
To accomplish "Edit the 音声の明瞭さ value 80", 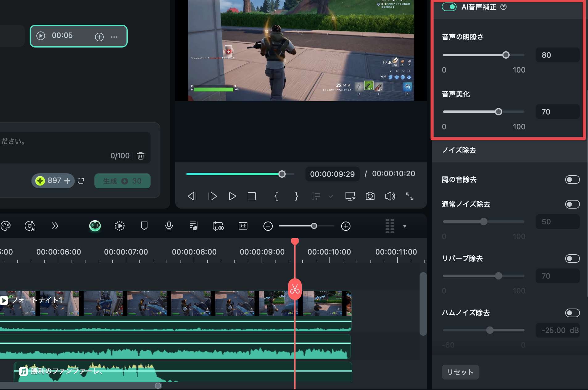I will 557,55.
